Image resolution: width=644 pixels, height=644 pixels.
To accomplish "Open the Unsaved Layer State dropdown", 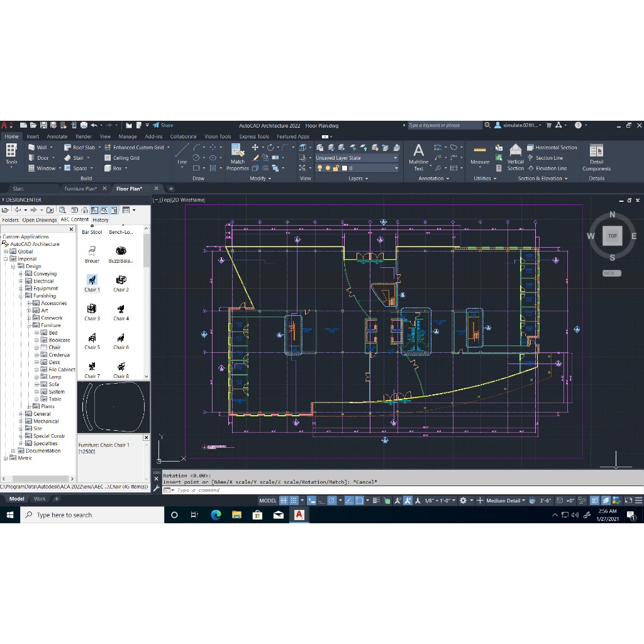I will pyautogui.click(x=356, y=158).
